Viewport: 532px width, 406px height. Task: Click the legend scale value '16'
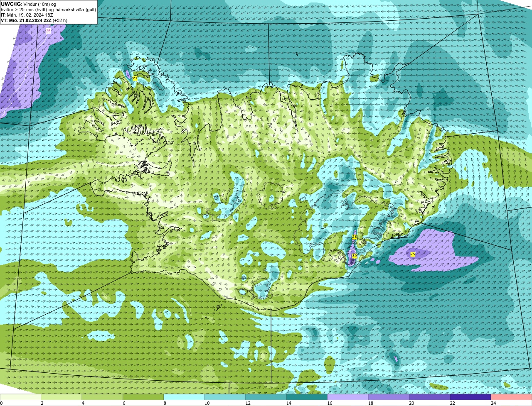pos(330,403)
